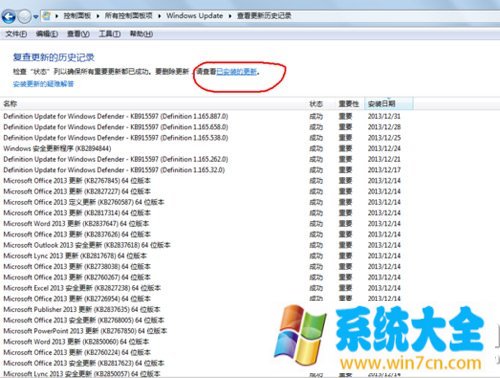500x378 pixels.
Task: Select Word 2013 更新 (KB2850060) row
Action: click(x=76, y=342)
